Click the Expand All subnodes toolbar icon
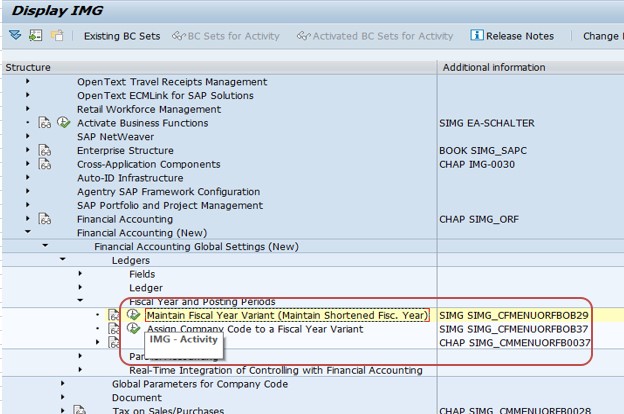This screenshot has width=624, height=414. click(15, 35)
